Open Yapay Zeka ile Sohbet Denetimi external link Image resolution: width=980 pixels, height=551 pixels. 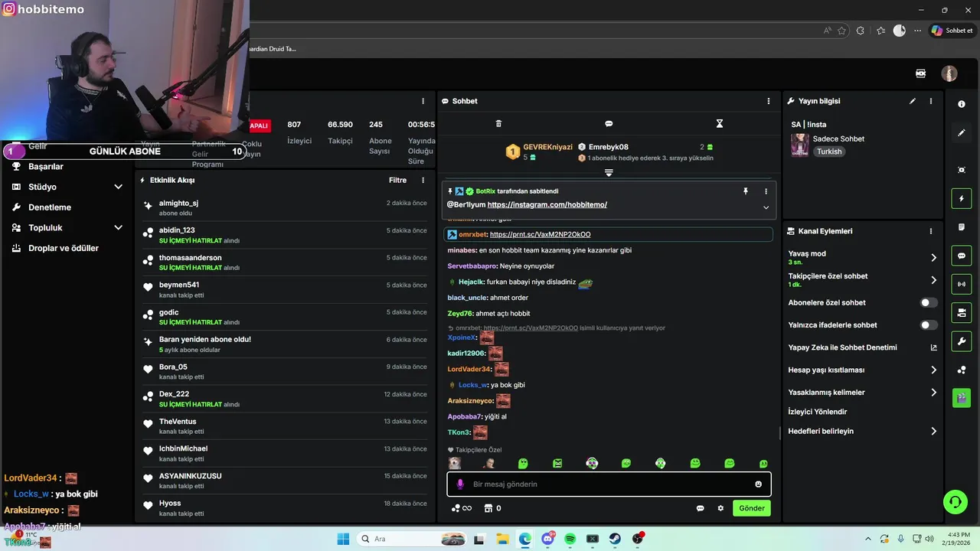click(x=933, y=347)
